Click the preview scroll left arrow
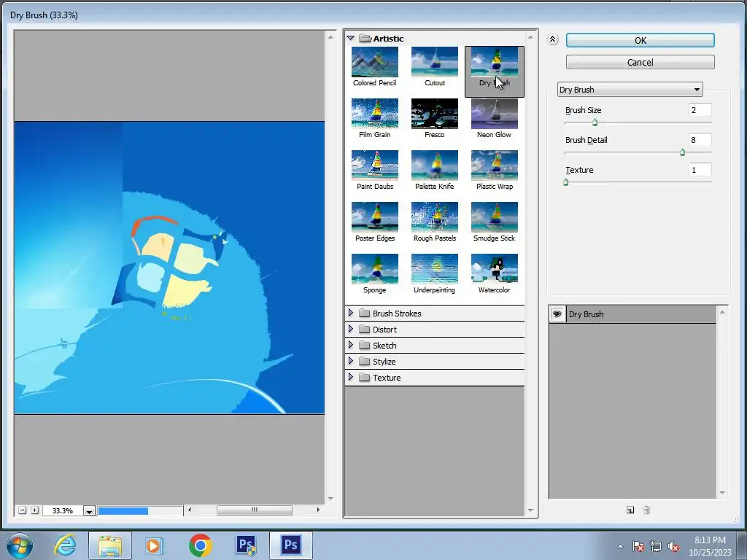Image resolution: width=747 pixels, height=560 pixels. [190, 510]
